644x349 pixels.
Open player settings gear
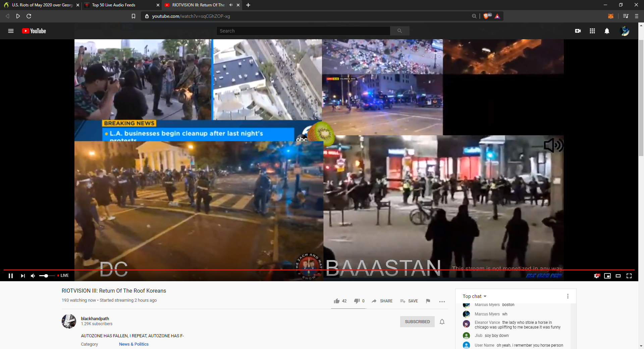click(x=597, y=276)
